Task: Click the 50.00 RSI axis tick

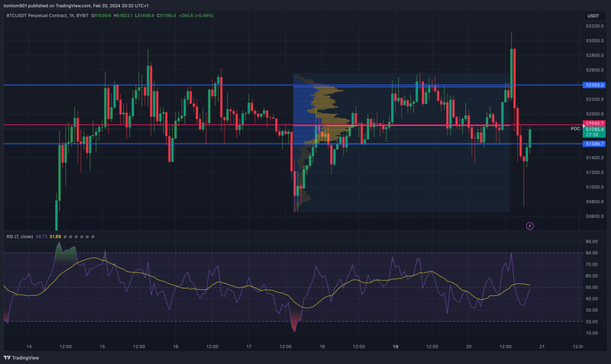Action: [591, 287]
